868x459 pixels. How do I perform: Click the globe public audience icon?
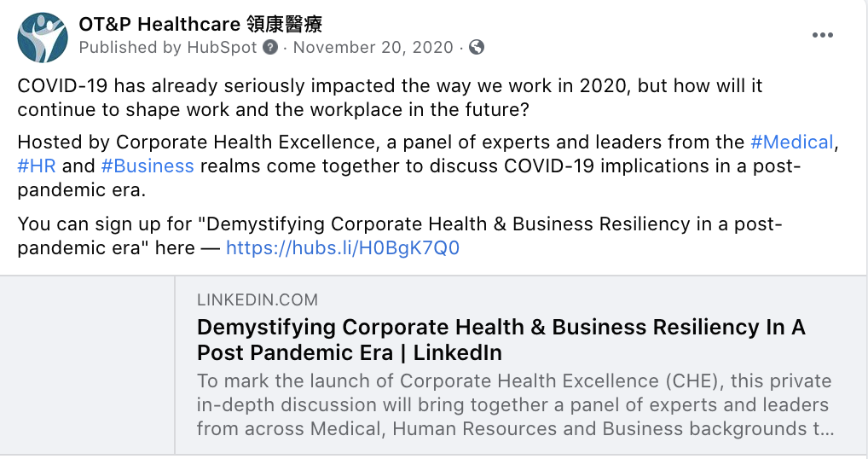click(477, 48)
